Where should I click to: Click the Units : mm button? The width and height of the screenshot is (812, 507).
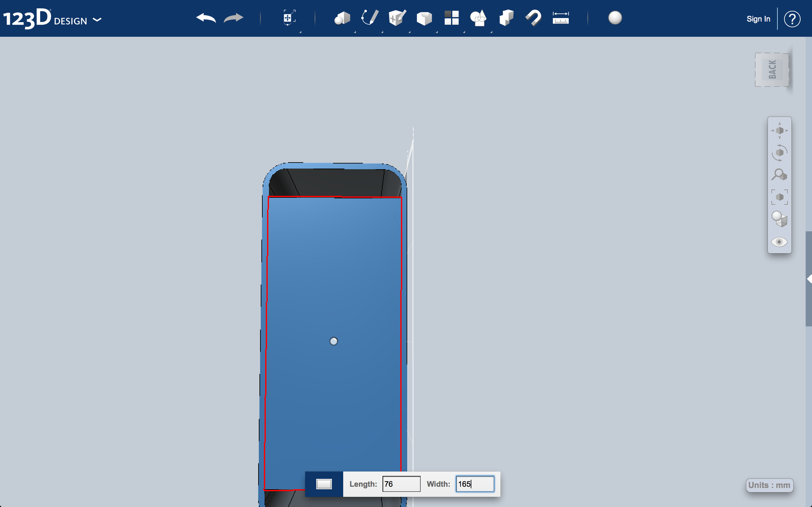coord(769,485)
